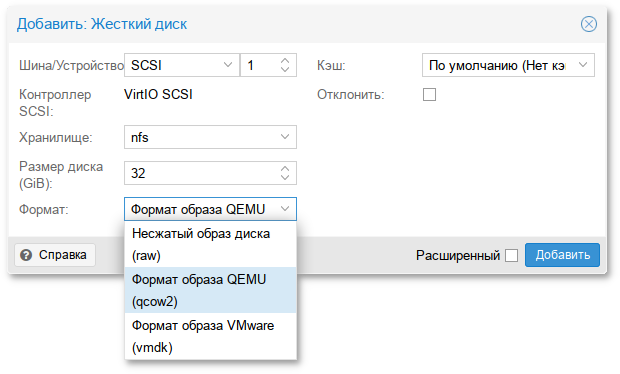
Task: Select Формат образа VMware (vmdk) option
Action: click(x=210, y=336)
